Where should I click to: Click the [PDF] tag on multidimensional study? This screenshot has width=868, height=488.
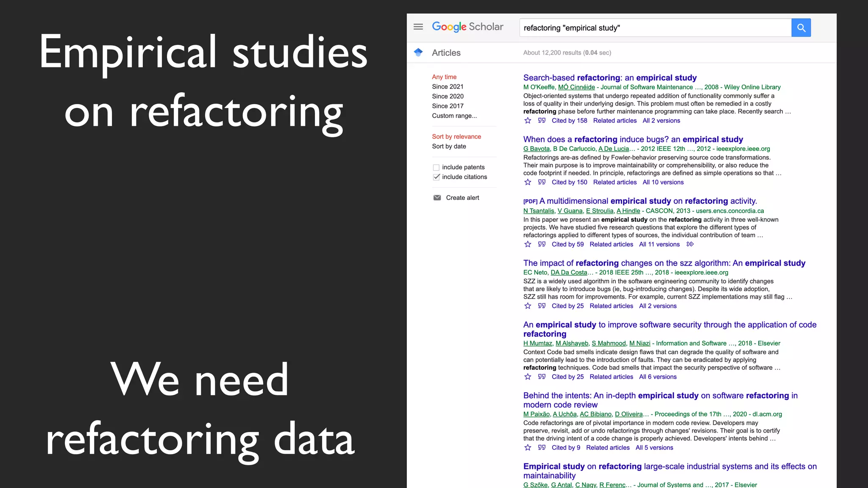(x=530, y=201)
